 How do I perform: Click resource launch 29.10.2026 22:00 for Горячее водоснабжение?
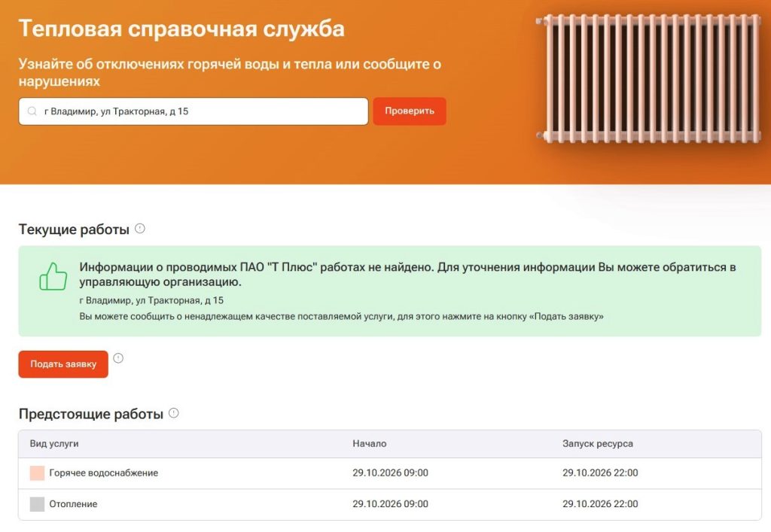click(600, 473)
